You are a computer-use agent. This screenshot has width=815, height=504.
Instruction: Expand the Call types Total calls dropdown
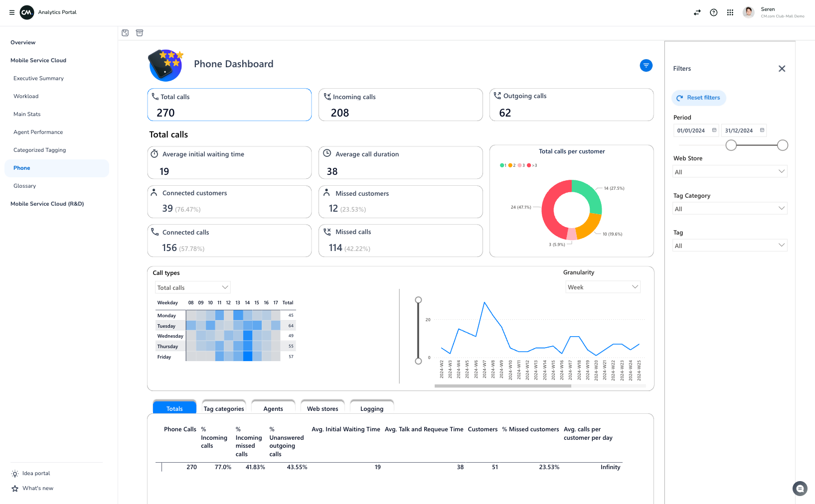coord(192,288)
